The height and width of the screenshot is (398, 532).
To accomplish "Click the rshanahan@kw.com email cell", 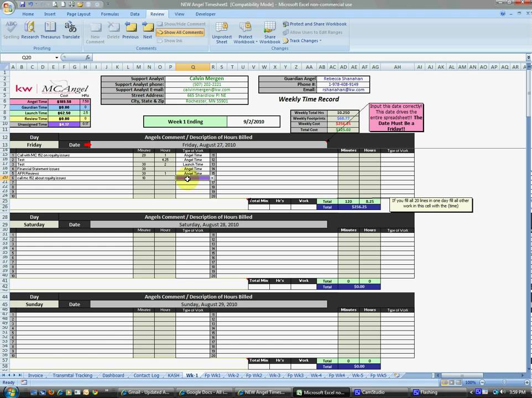I will 343,90.
